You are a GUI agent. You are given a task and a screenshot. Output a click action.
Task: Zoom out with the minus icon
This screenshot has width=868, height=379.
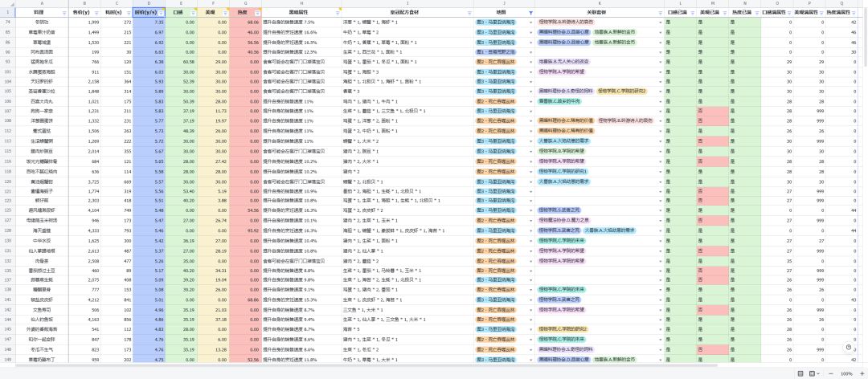pyautogui.click(x=830, y=373)
